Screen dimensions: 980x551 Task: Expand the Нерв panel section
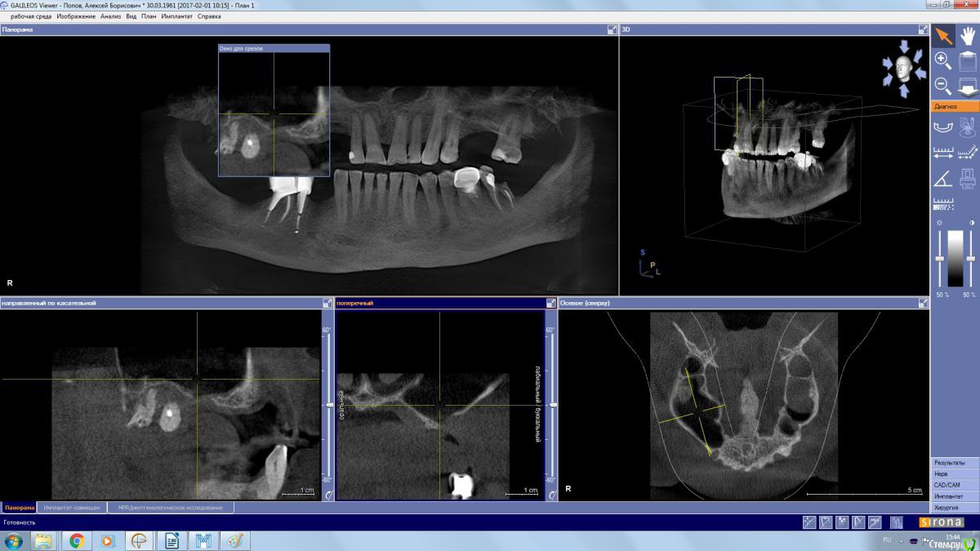pos(955,473)
